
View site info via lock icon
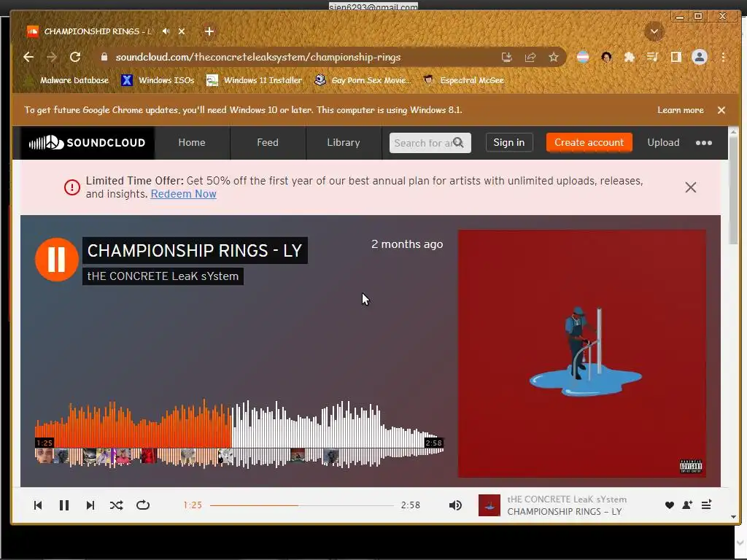(x=104, y=57)
